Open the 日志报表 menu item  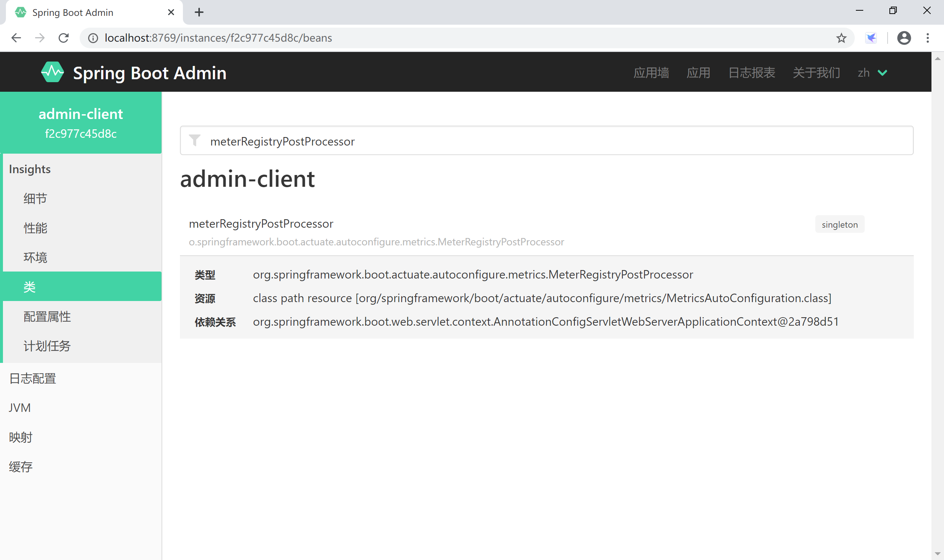(x=752, y=73)
